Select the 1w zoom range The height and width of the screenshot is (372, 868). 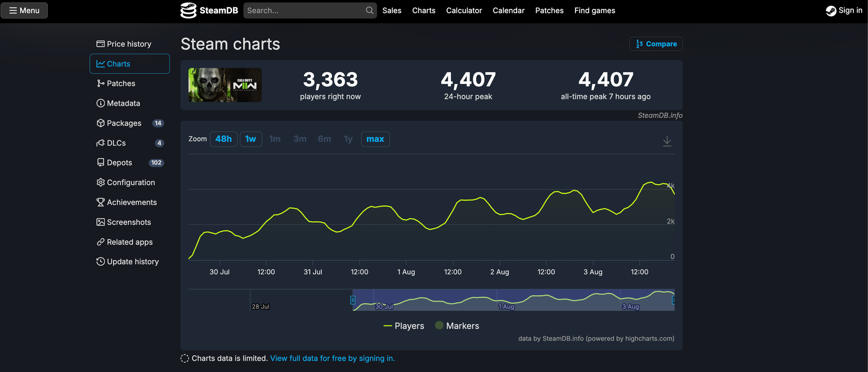[x=250, y=139]
